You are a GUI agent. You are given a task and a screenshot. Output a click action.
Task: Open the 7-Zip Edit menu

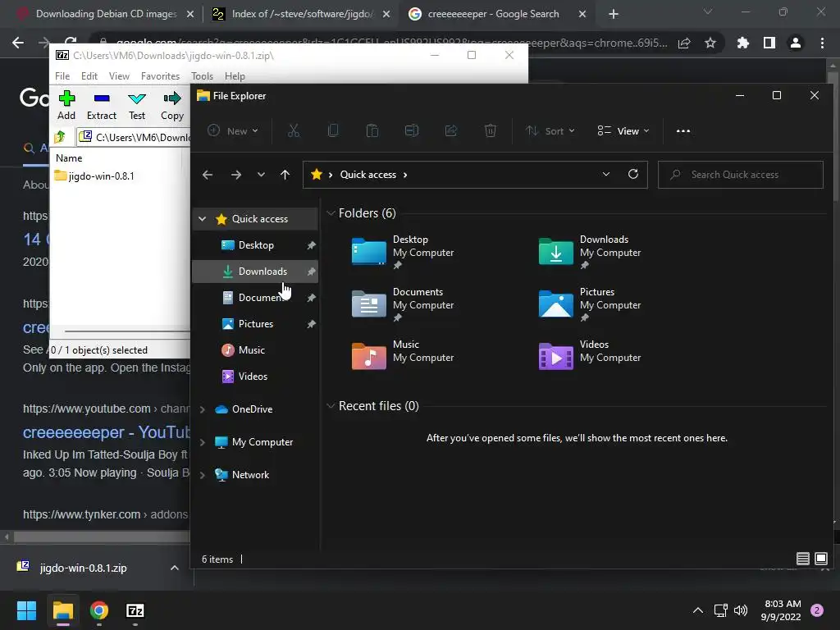[x=89, y=76]
